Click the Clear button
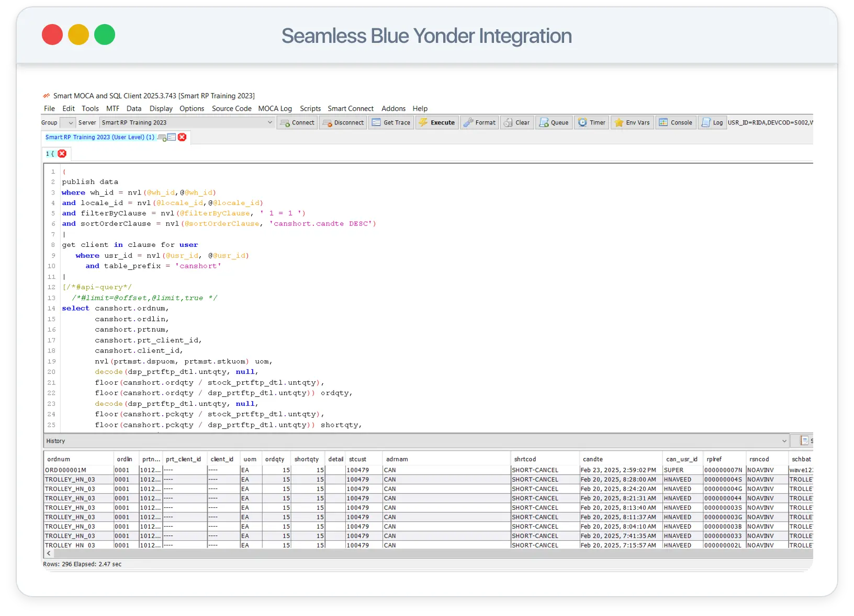Viewport: 854px width, 616px height. (516, 122)
